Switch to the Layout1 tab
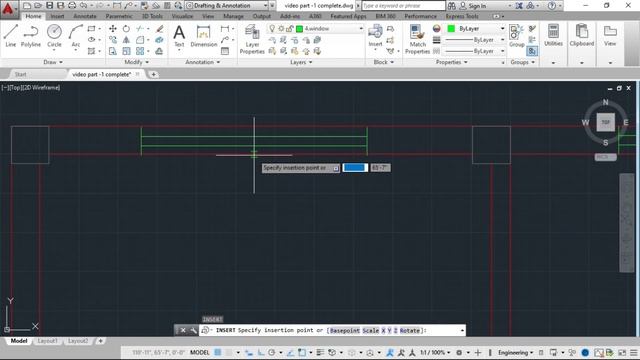The image size is (640, 360). pos(47,341)
